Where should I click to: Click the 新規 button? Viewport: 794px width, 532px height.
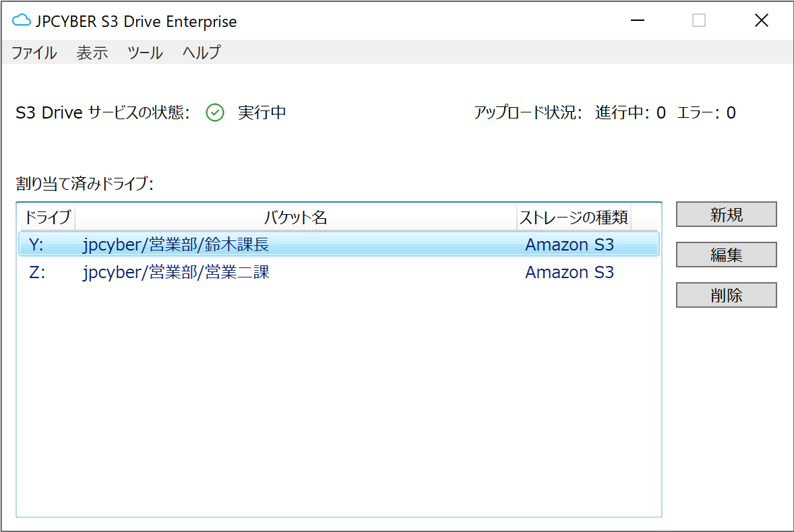[x=726, y=214]
